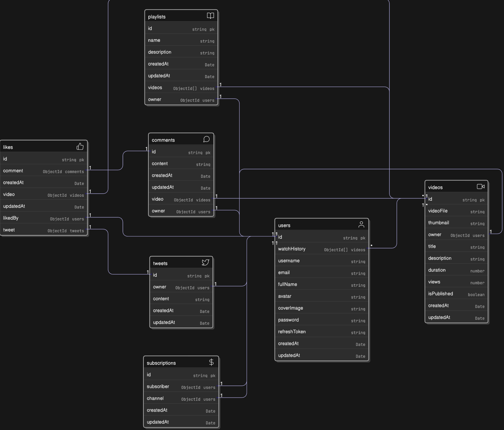Click the person icon on the users table
This screenshot has height=430, width=504.
click(361, 224)
